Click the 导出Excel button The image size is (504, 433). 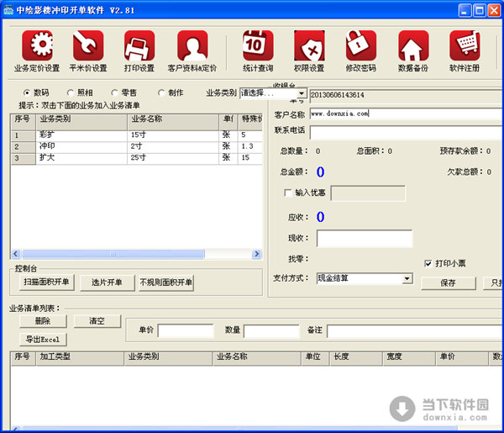42,339
